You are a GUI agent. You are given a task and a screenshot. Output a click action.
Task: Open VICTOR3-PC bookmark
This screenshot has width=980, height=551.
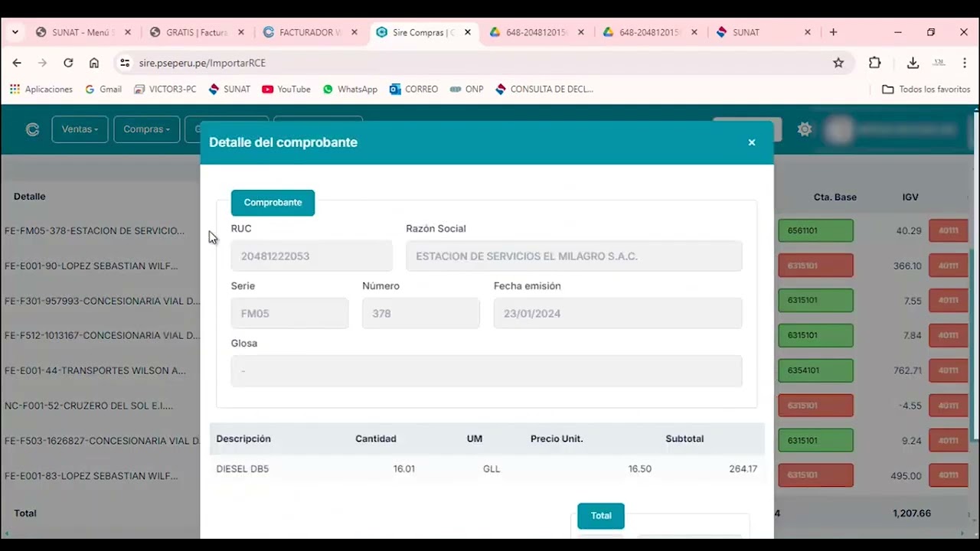click(165, 90)
